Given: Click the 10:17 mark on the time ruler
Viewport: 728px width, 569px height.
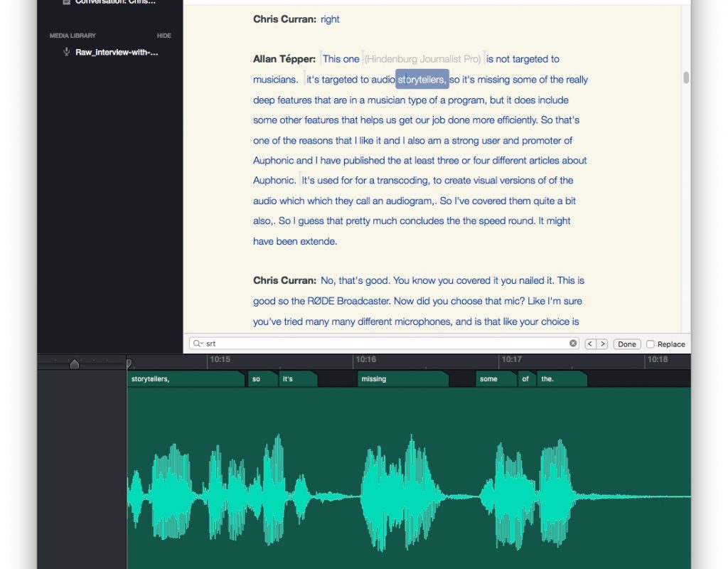Looking at the screenshot, I should [512, 359].
